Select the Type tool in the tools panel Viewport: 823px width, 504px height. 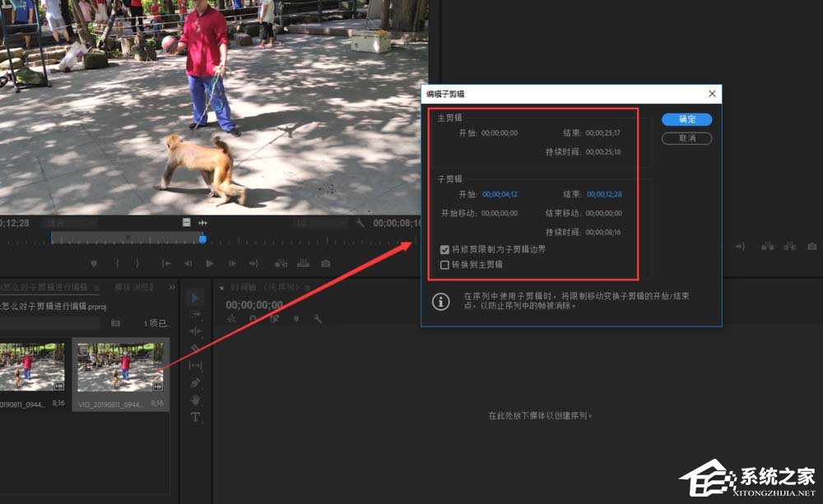click(196, 417)
